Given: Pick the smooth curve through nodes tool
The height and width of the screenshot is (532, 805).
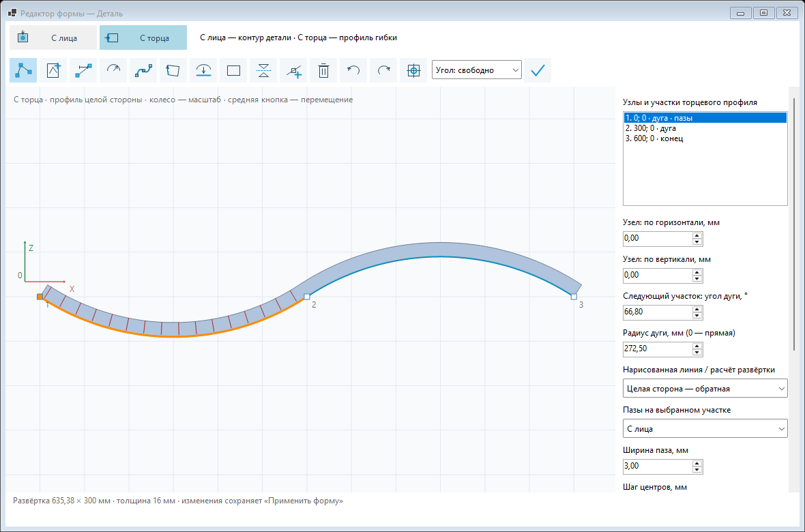Looking at the screenshot, I should tap(143, 70).
